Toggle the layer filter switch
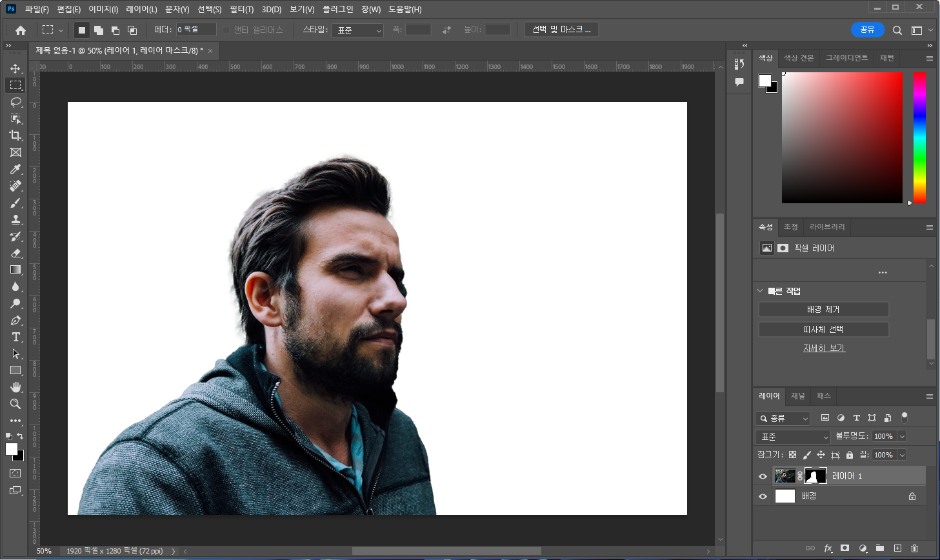940x560 pixels. [x=904, y=417]
